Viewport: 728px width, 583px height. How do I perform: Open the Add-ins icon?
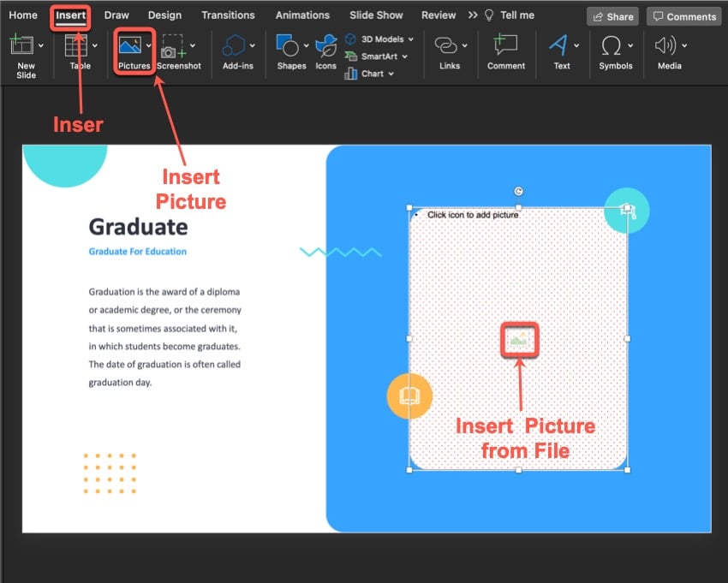click(235, 47)
